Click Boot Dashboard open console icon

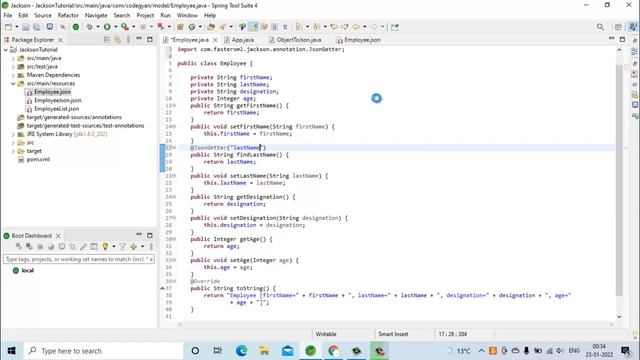(x=62, y=247)
